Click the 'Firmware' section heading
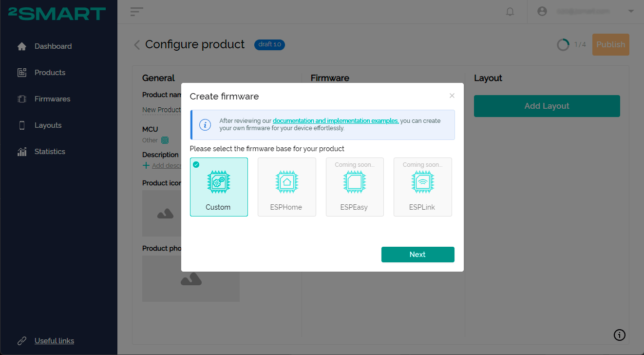Screen dimensions: 644x355 330,78
